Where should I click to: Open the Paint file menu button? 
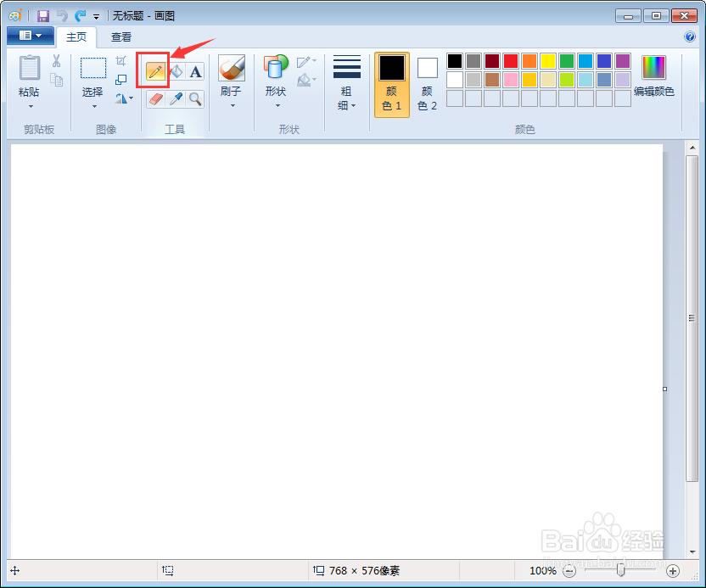click(31, 36)
